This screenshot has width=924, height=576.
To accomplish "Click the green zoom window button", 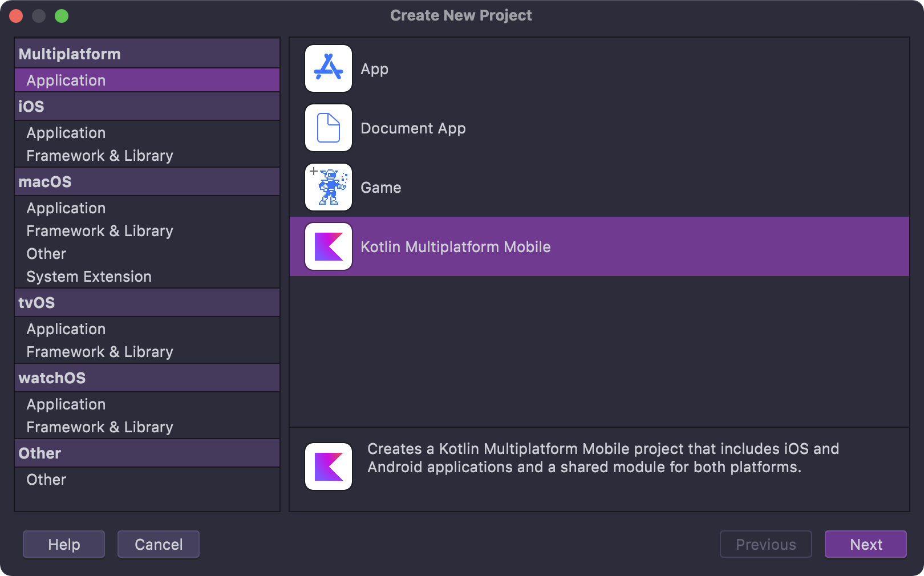I will [x=62, y=16].
